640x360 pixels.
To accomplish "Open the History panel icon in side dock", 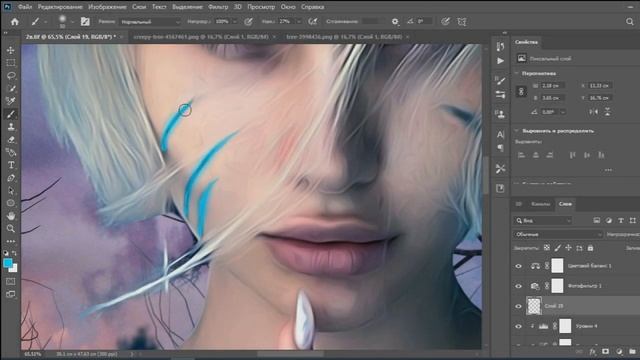I will click(x=500, y=47).
